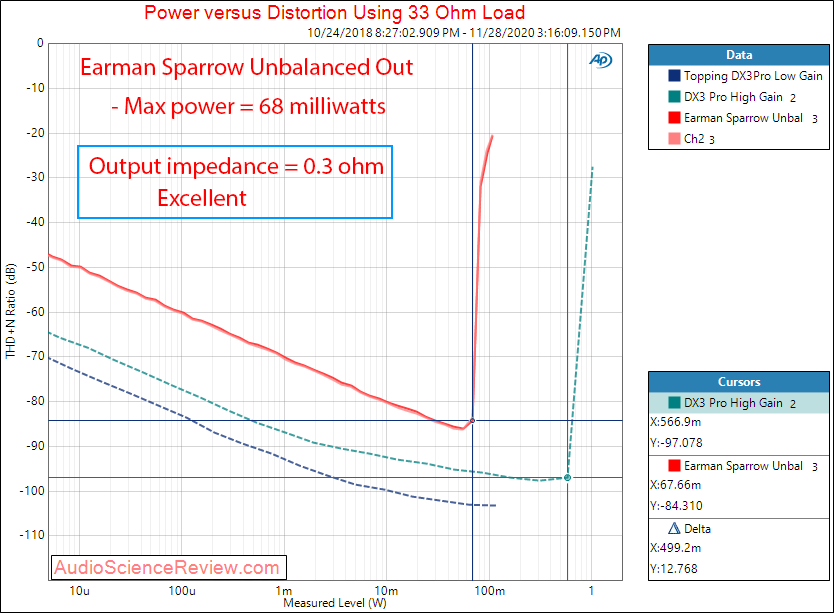This screenshot has height=613, width=834.
Task: Click the -110 tick label on Y axis
Action: click(32, 535)
